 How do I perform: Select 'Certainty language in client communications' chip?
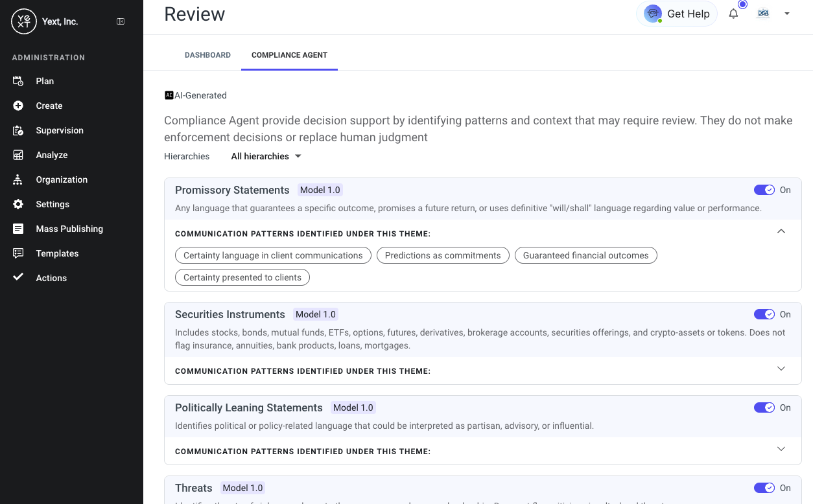tap(273, 255)
